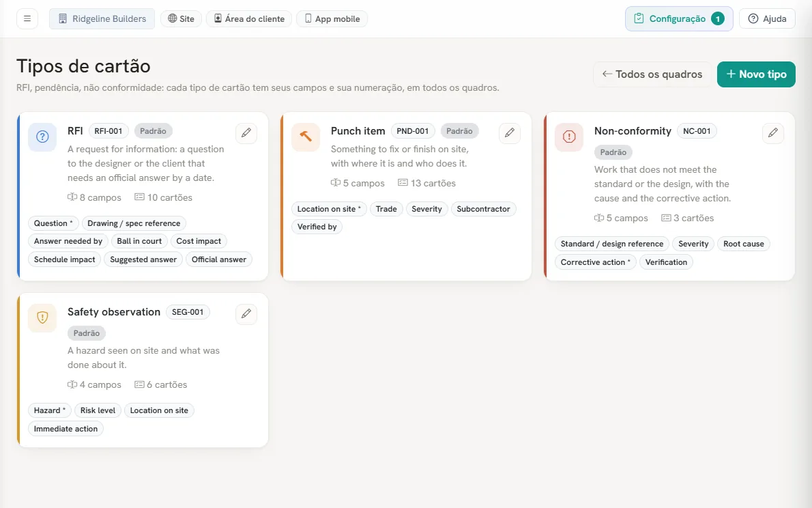Click the Verification field chip
This screenshot has height=508, width=812.
pos(666,262)
